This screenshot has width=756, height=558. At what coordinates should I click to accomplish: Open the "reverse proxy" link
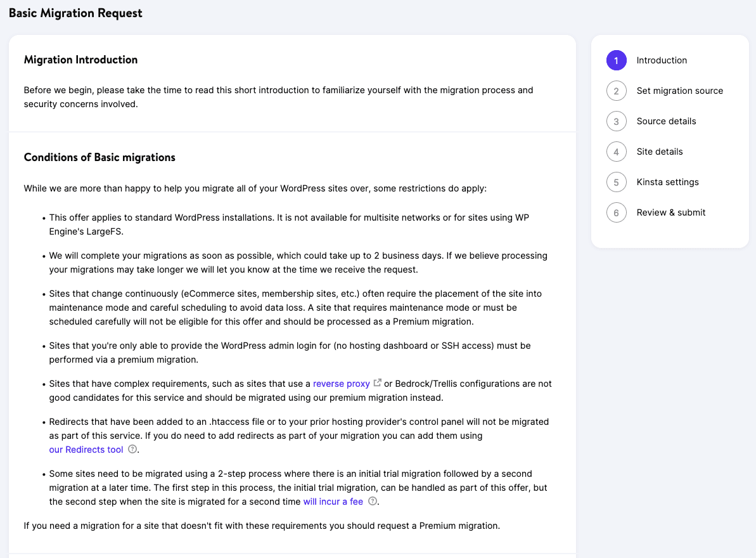pyautogui.click(x=341, y=383)
